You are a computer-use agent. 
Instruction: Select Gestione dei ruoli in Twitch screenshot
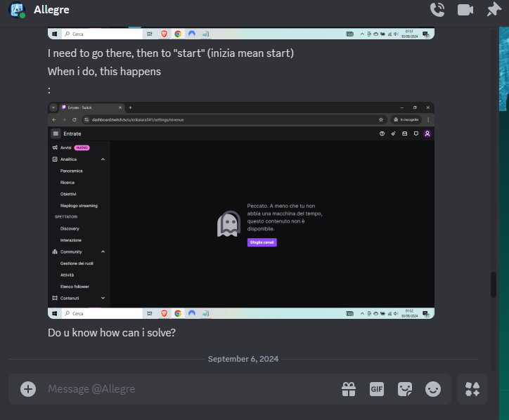pyautogui.click(x=77, y=263)
